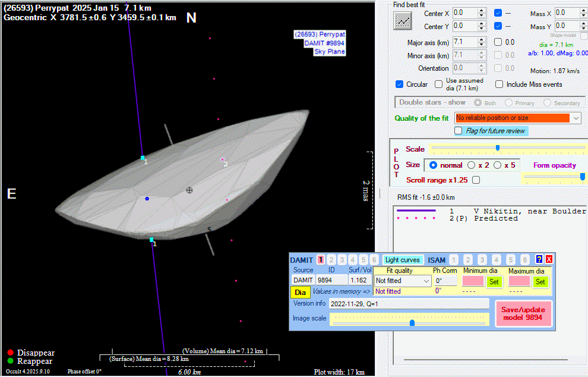588x377 pixels.
Task: Close the DAMIT panel with red X
Action: click(x=549, y=259)
